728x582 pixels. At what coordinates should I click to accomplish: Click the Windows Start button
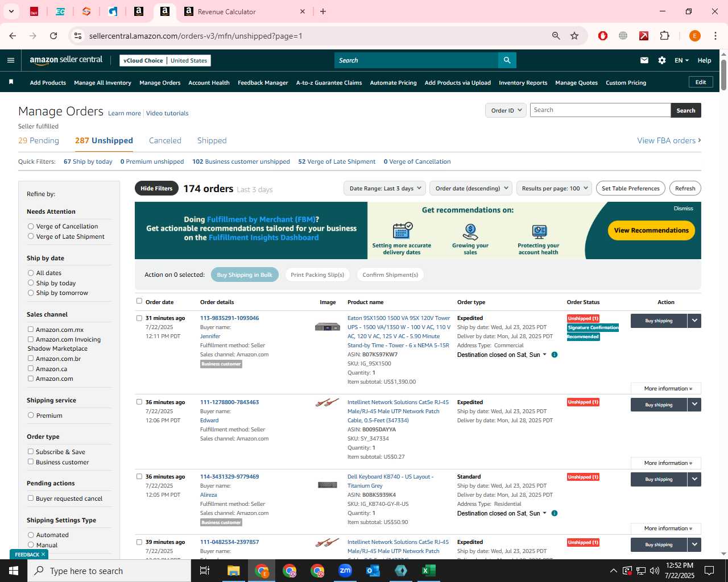14,571
